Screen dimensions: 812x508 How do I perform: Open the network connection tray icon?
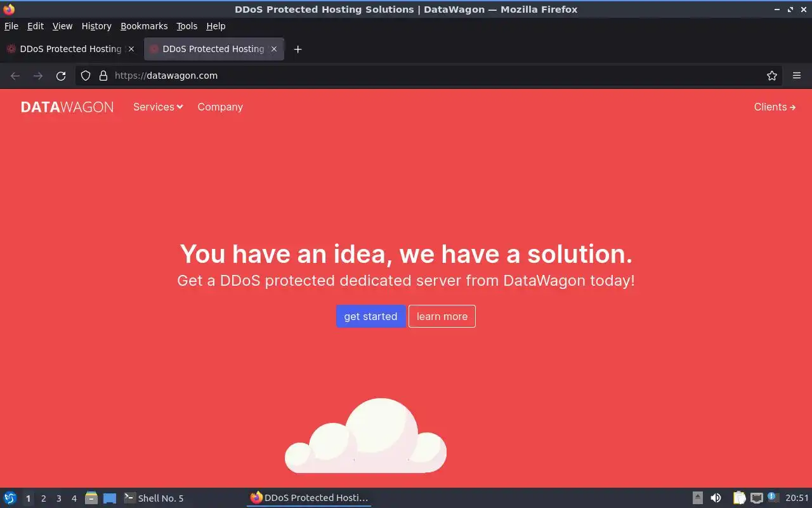pyautogui.click(x=756, y=498)
